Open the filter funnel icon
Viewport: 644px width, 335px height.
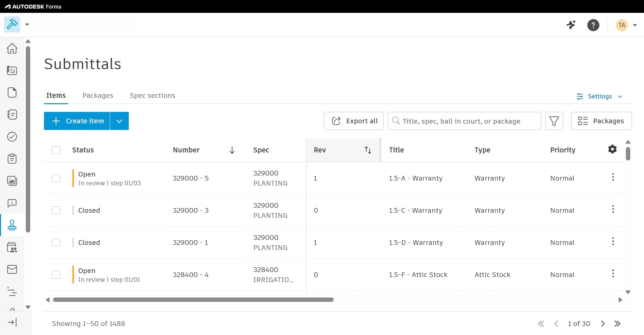click(554, 121)
